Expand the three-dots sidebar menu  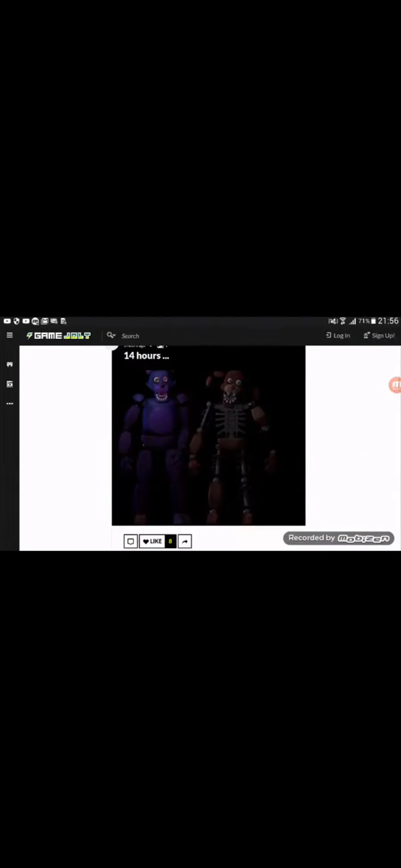click(x=10, y=404)
